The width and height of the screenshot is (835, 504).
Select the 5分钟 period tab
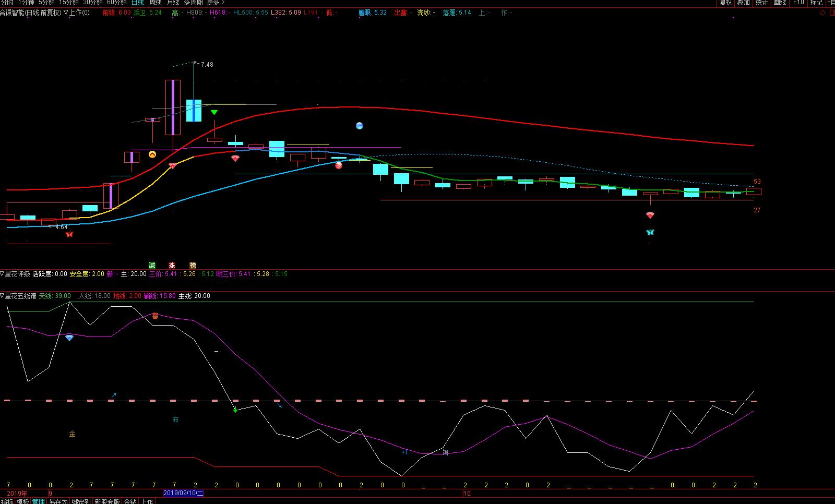click(46, 3)
